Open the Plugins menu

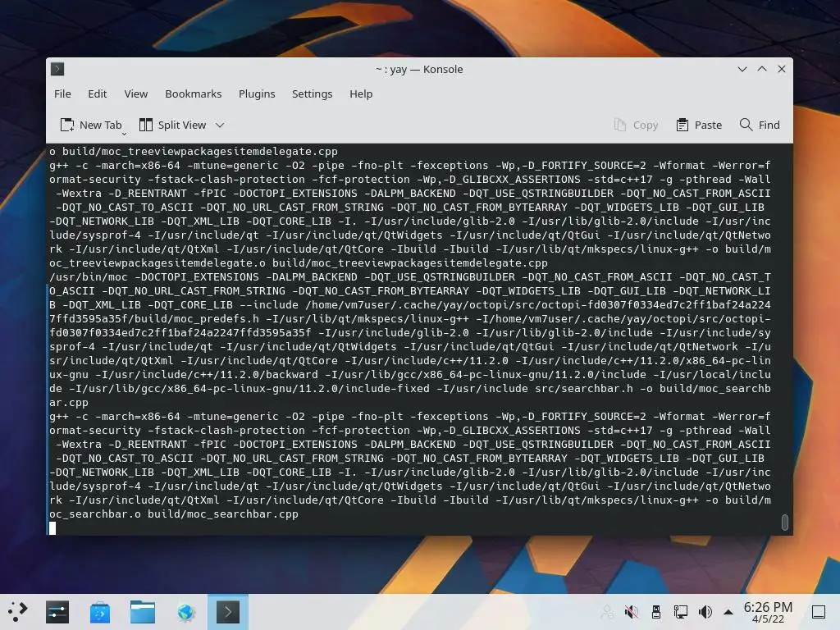(x=257, y=94)
